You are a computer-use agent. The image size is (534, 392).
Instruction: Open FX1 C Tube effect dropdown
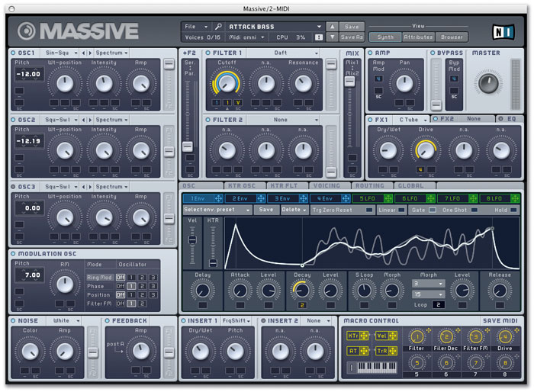pos(411,120)
